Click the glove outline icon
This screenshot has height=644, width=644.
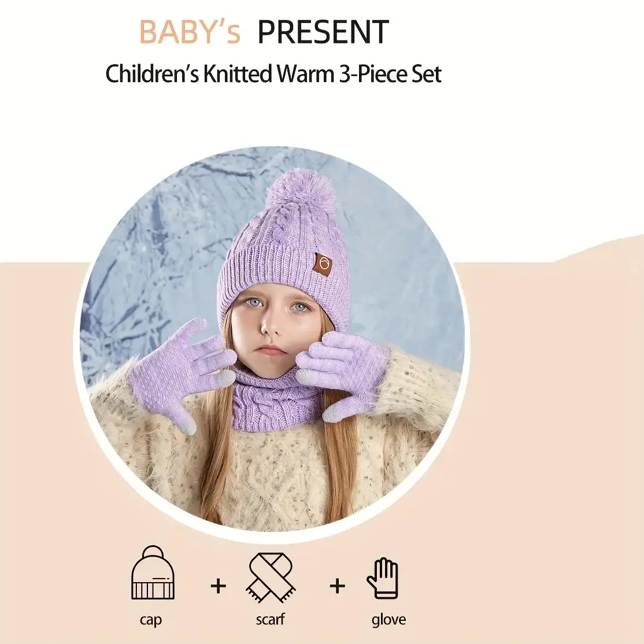382,578
